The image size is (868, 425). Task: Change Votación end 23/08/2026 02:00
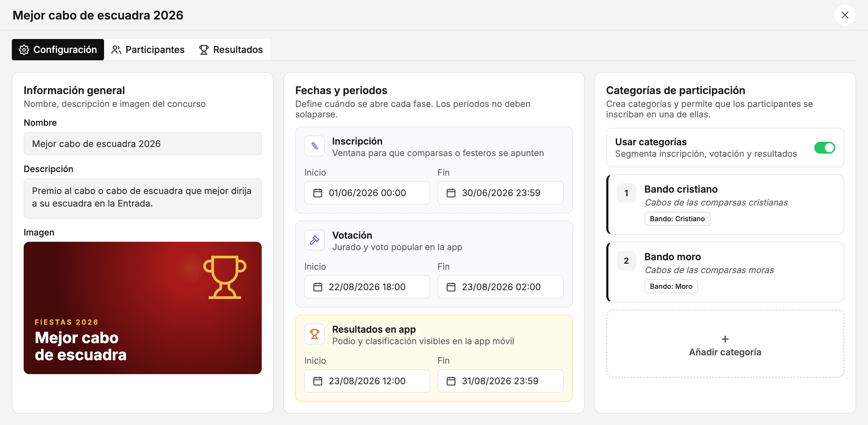500,287
